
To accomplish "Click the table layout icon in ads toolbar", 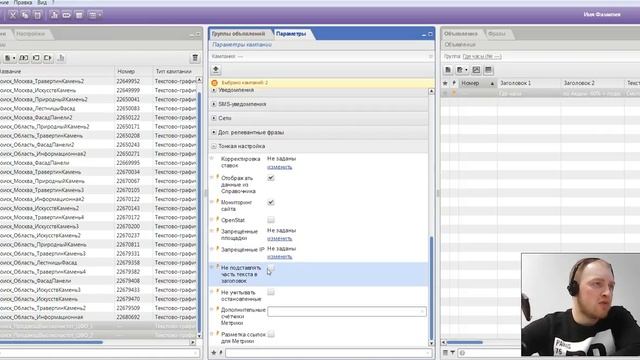I will (x=488, y=70).
